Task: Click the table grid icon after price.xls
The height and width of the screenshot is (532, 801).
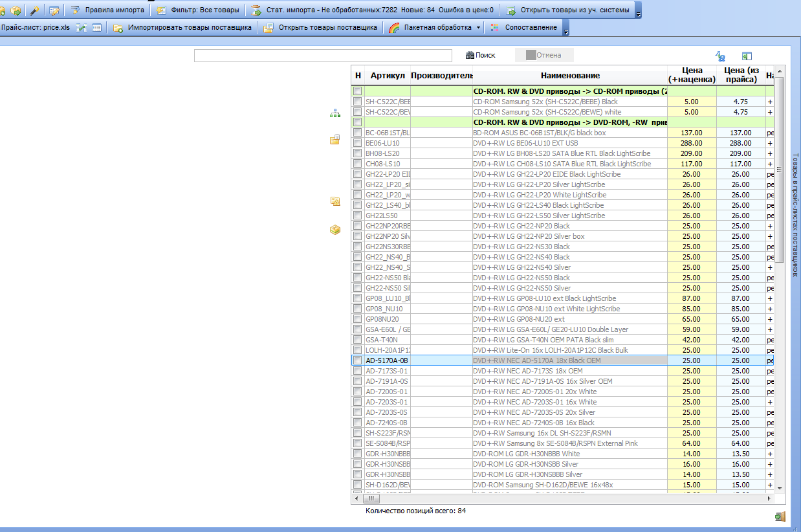Action: 96,28
